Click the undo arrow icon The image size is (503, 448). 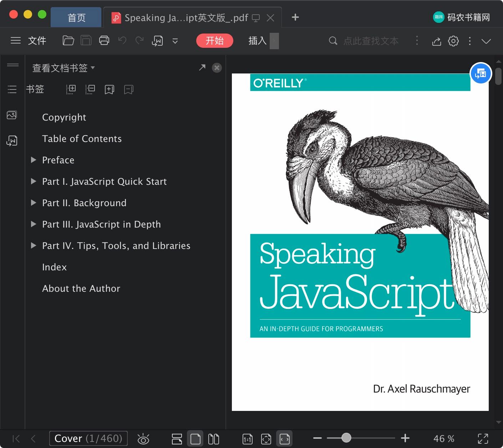122,40
